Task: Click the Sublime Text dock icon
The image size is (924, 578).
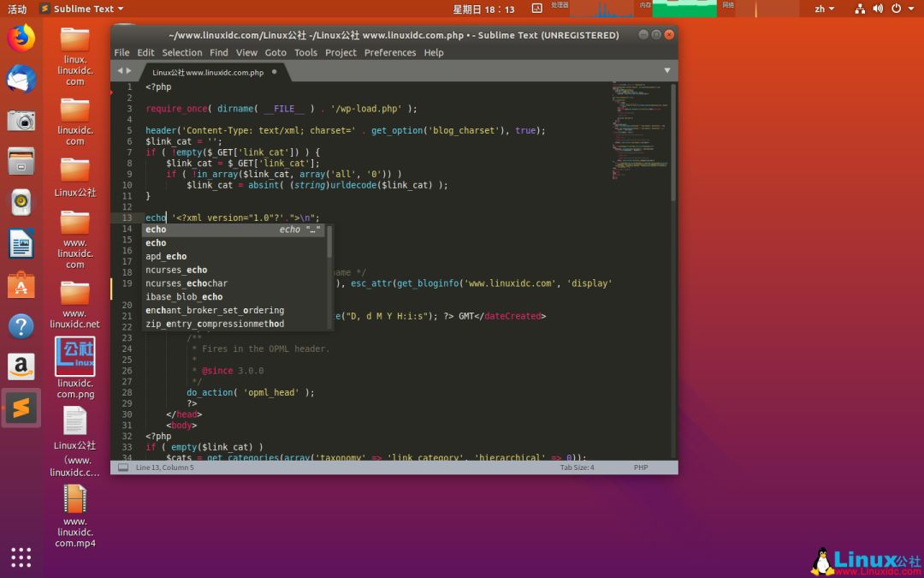Action: pos(21,408)
